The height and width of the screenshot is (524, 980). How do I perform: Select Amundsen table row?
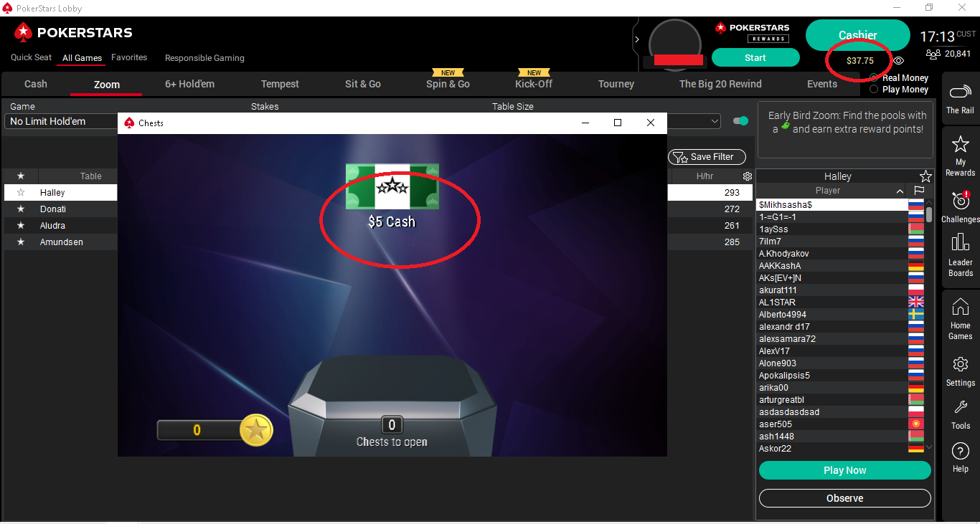[61, 242]
